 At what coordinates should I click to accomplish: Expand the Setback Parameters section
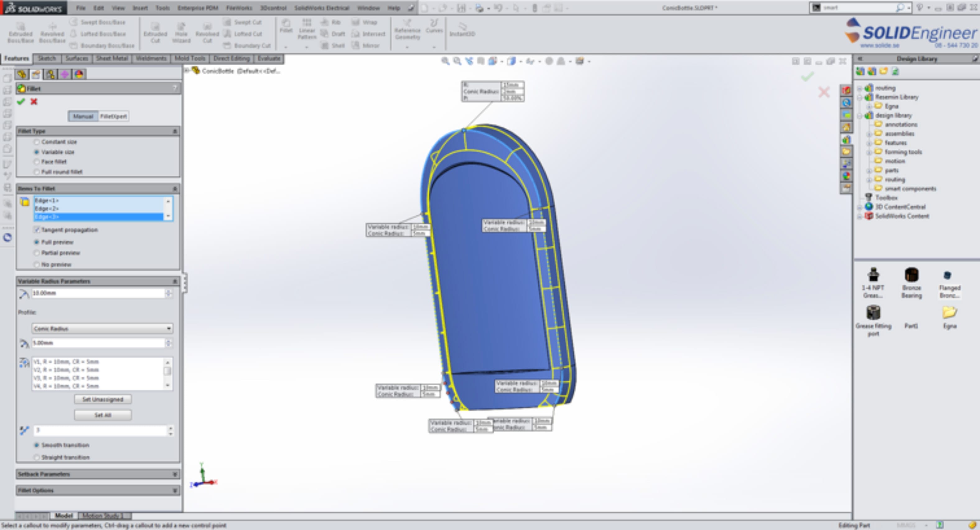[x=97, y=474]
